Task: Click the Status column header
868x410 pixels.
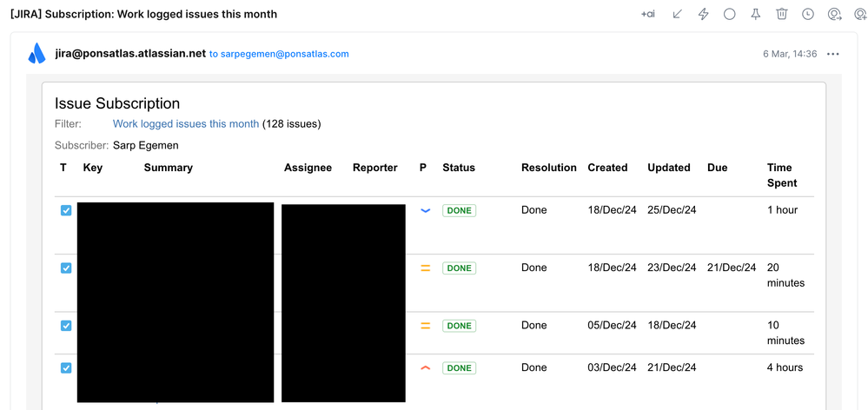Action: [x=459, y=168]
